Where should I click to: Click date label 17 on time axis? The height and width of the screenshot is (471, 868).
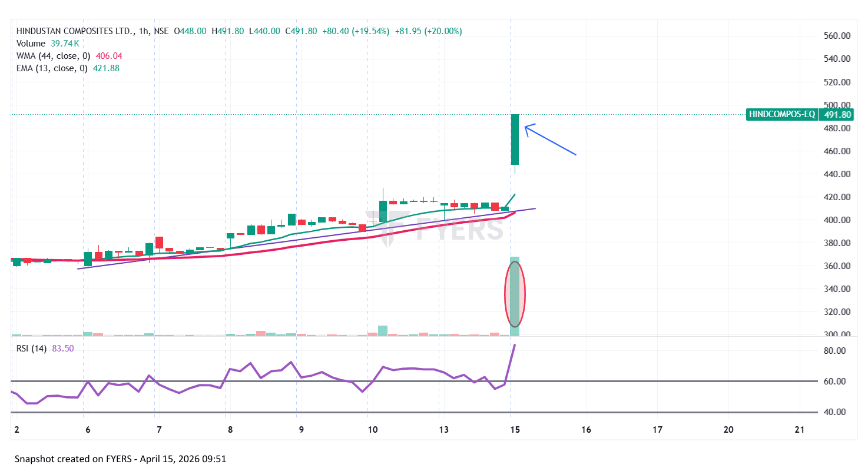click(657, 430)
